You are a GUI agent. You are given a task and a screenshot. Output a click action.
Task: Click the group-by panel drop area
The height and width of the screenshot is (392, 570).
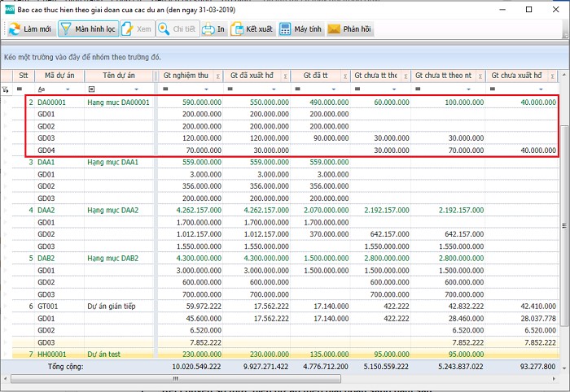coord(285,58)
